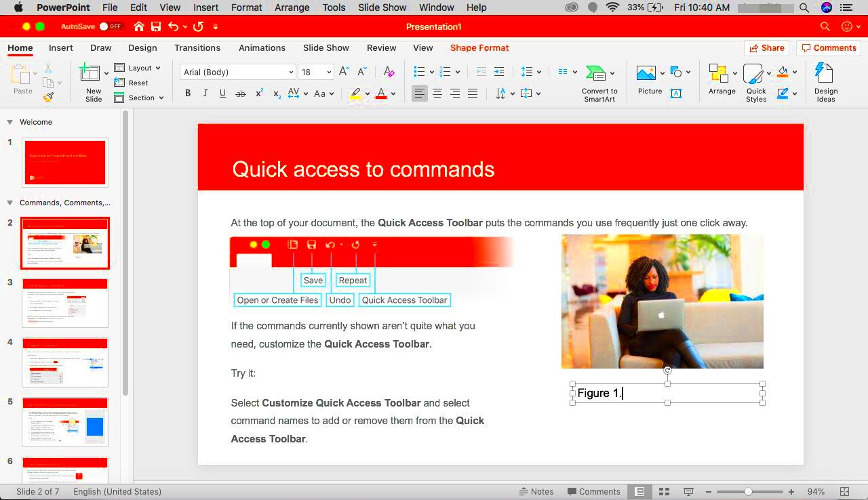Start Slide Show from status bar icon

(688, 491)
